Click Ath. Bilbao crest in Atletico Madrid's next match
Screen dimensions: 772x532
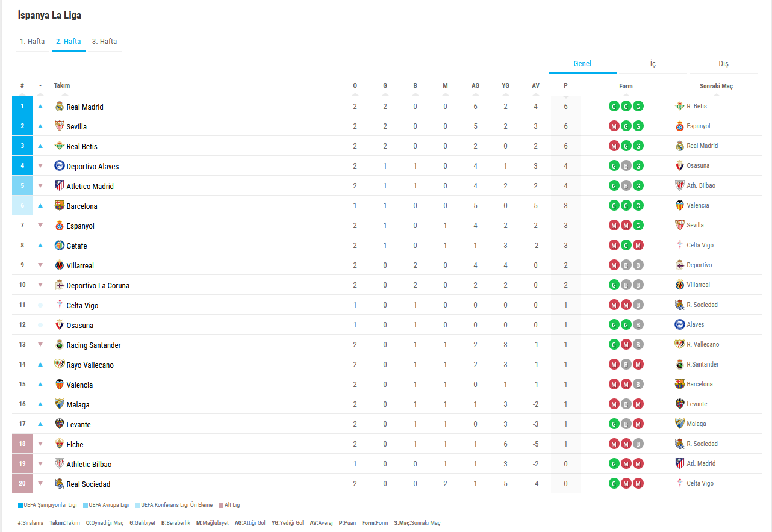(680, 185)
